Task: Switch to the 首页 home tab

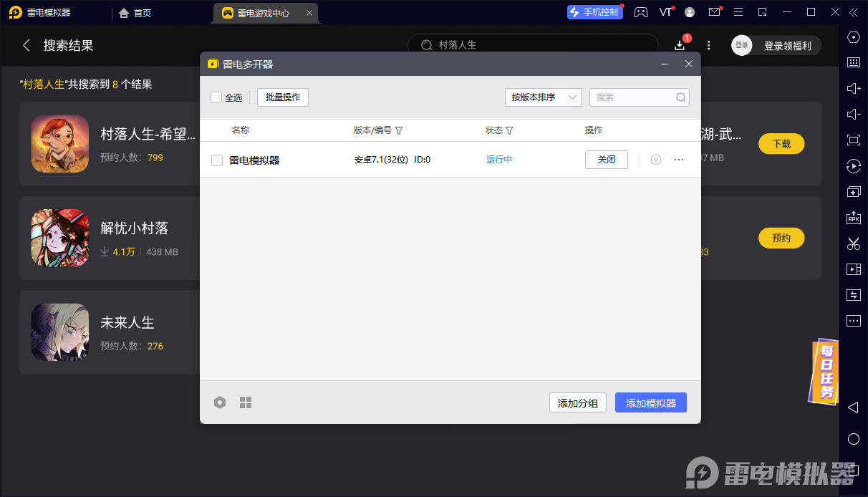Action: [x=135, y=13]
